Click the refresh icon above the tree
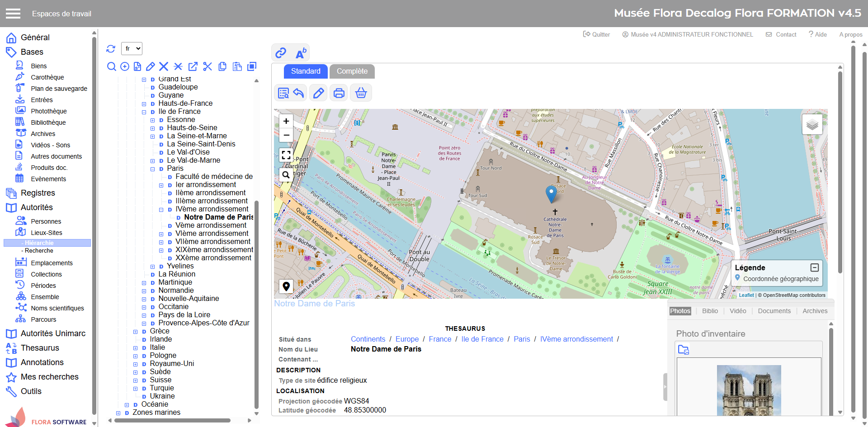This screenshot has width=868, height=427. 111,49
